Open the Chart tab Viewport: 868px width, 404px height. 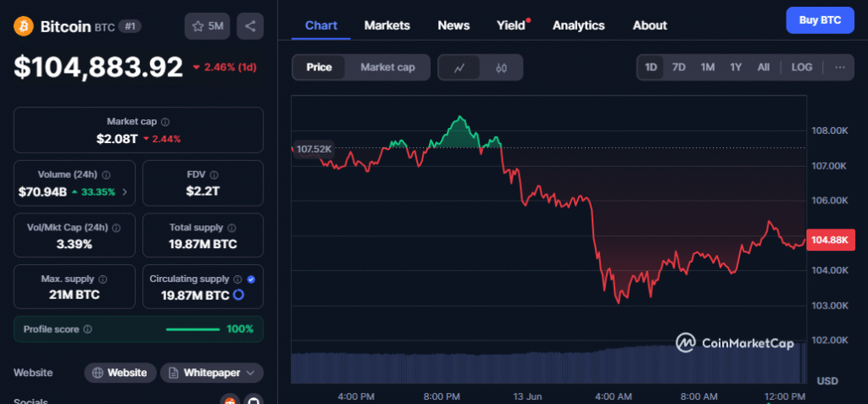(x=321, y=25)
